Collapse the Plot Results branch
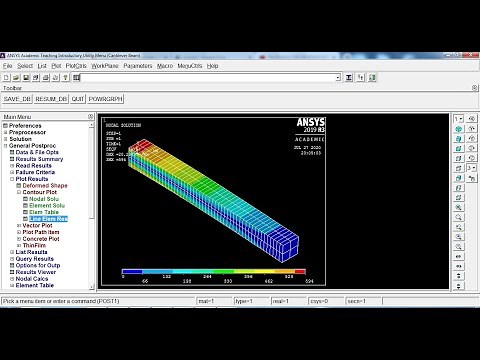The height and width of the screenshot is (360, 480). tap(12, 179)
